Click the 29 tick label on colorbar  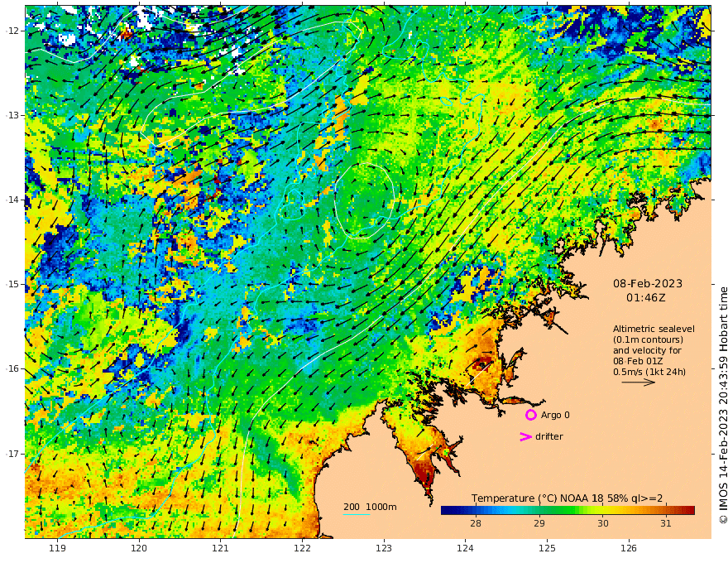539,523
